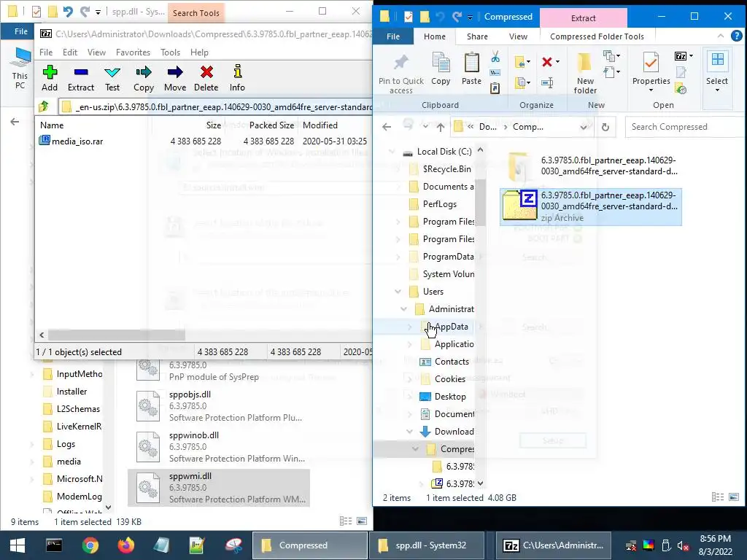Open the Delete options dropdown arrow
Image resolution: width=747 pixels, height=560 pixels.
(557, 62)
